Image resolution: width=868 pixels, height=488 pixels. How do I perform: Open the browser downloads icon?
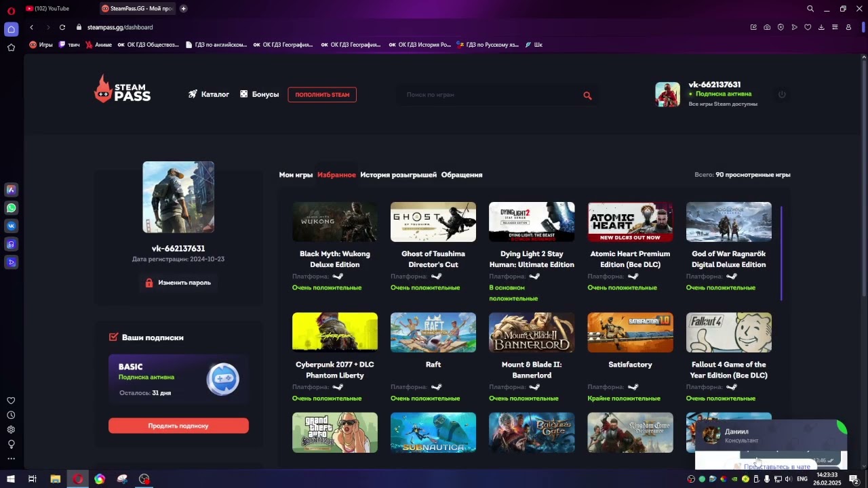pos(821,27)
